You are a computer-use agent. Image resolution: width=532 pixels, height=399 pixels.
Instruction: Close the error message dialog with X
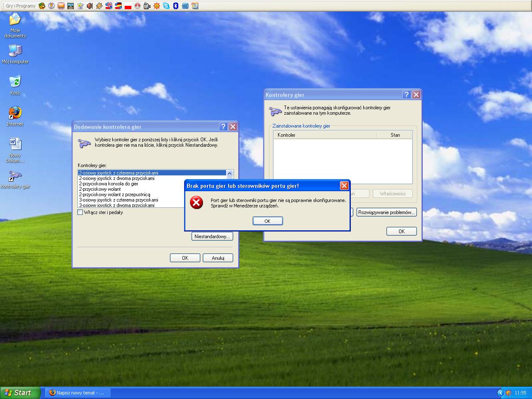coord(344,186)
